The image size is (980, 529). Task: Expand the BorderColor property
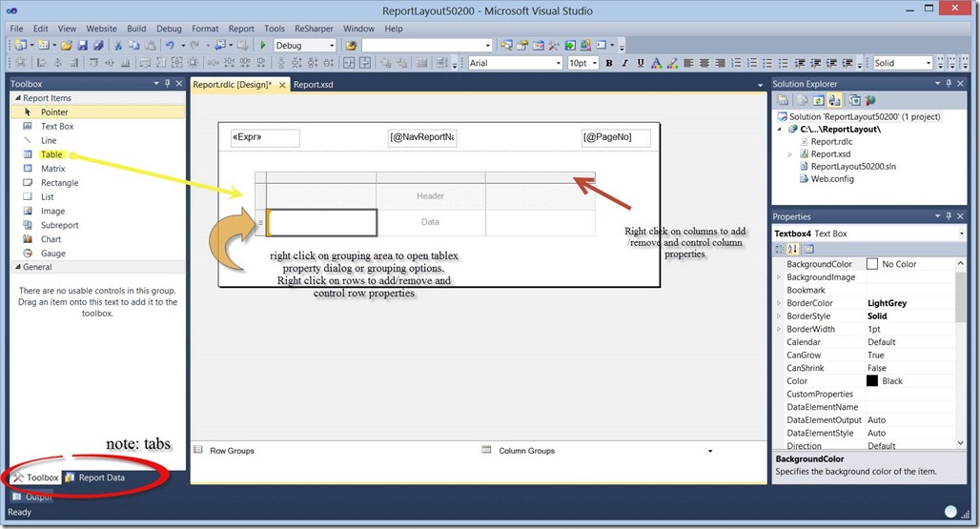click(779, 303)
